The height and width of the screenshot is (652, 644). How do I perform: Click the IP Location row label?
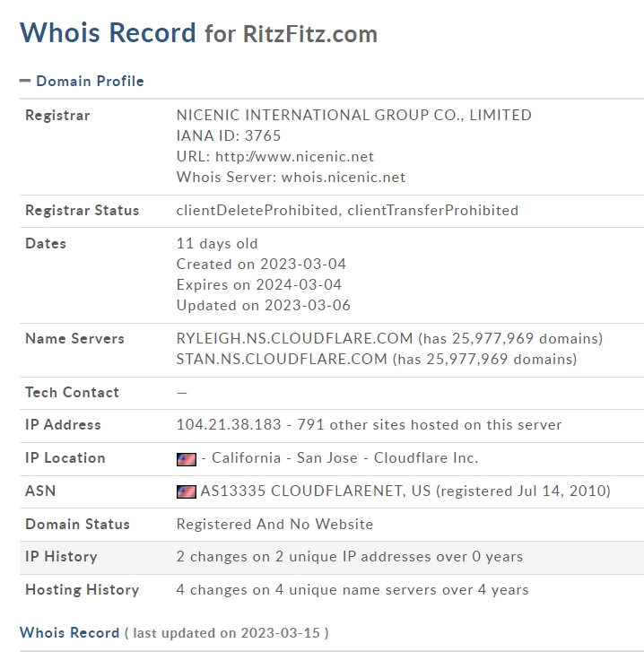point(65,458)
